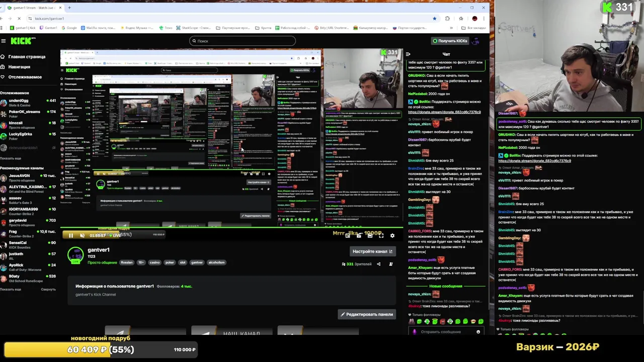Viewport: 644px width, 362px height.
Task: Open emoji picker in chat input
Action: (478, 332)
